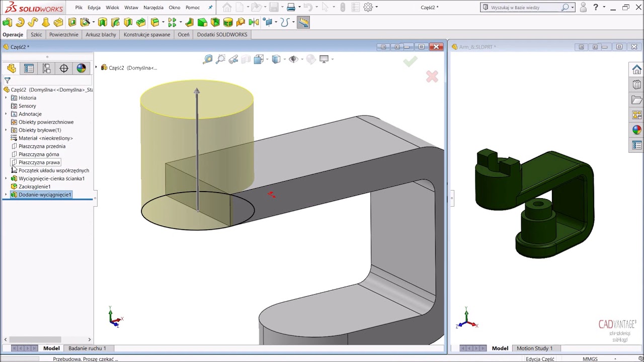The width and height of the screenshot is (644, 362).
Task: Click the knowledge base search field
Action: 525,8
